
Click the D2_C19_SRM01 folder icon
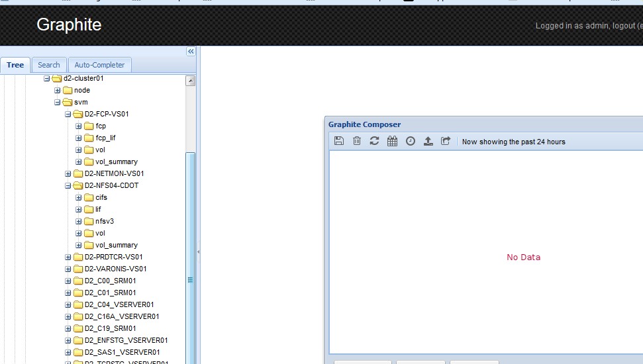tap(78, 329)
